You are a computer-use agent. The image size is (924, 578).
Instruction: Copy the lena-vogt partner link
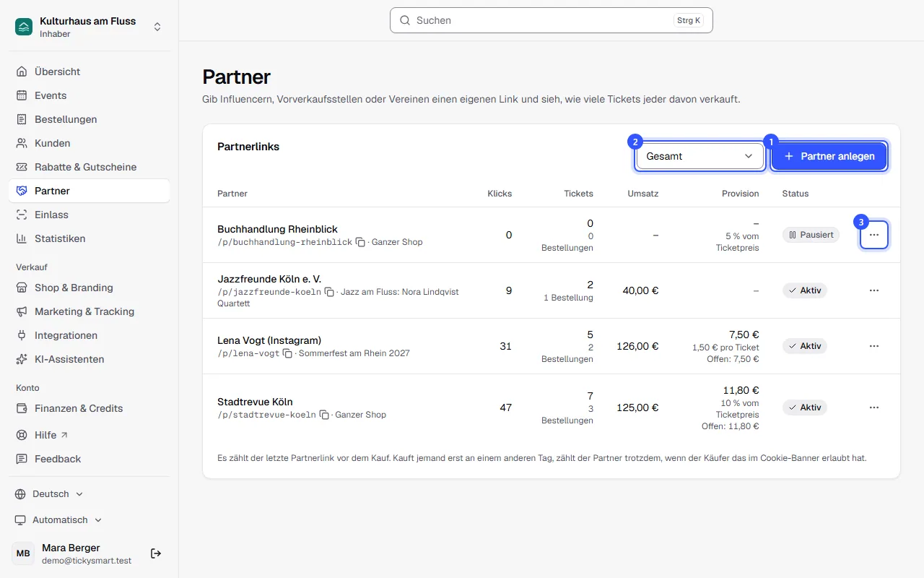(287, 353)
